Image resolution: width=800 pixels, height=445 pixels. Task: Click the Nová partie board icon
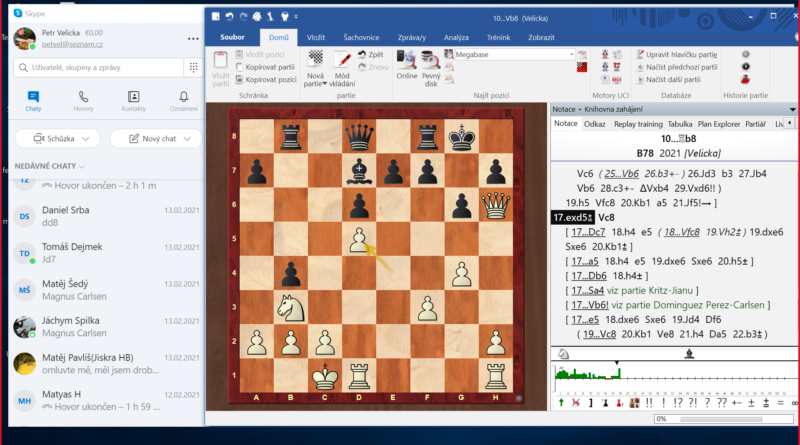tap(315, 59)
